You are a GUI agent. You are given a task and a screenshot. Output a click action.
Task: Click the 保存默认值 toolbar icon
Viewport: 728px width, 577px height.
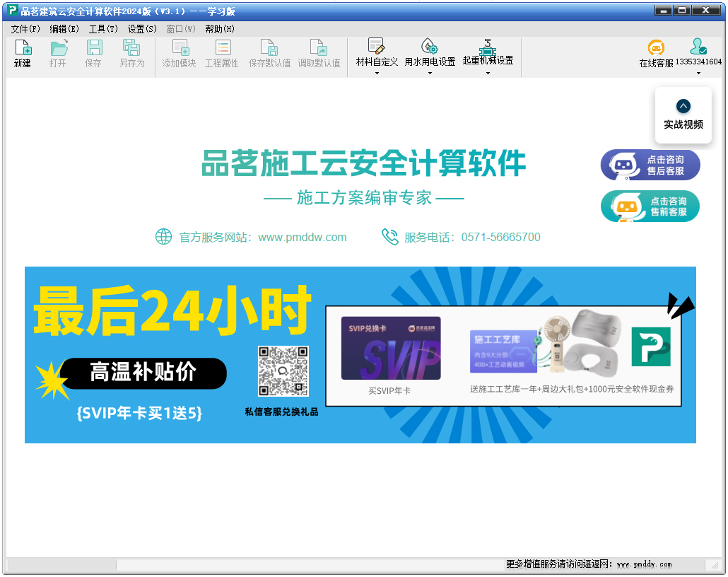pos(269,47)
